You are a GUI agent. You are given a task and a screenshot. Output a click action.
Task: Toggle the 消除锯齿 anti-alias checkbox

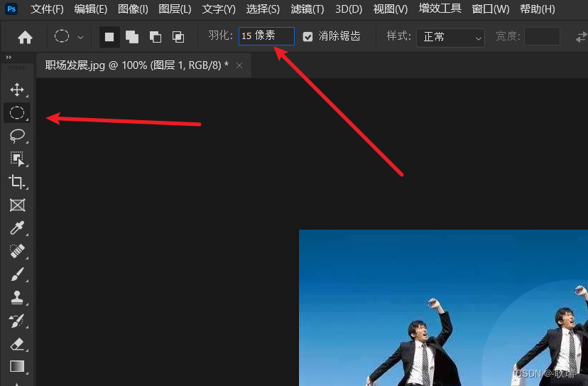coord(308,37)
